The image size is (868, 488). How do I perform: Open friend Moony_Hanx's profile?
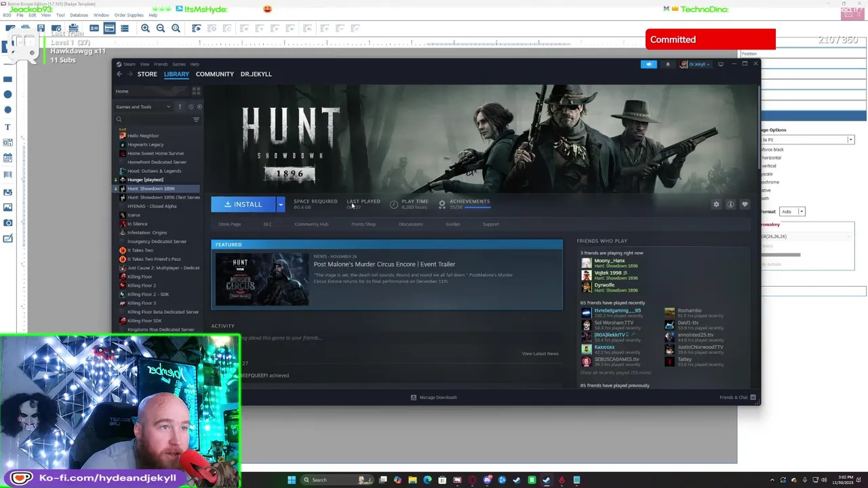[610, 261]
